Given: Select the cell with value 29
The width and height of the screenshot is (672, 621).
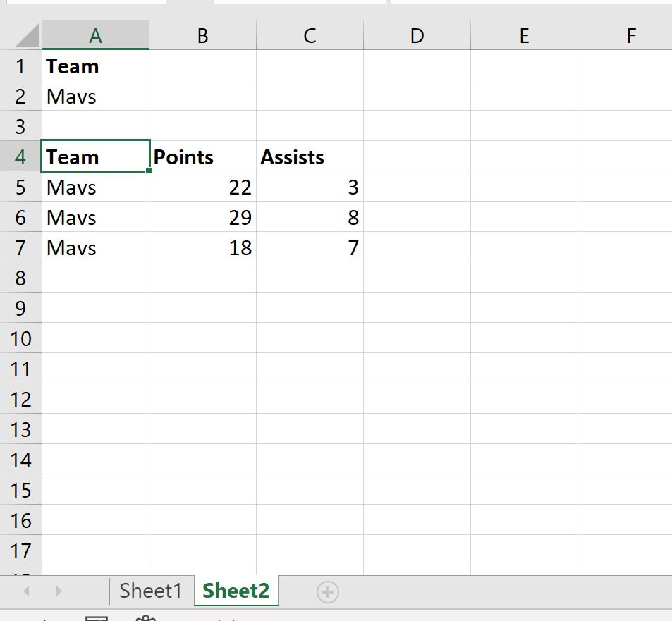Looking at the screenshot, I should point(202,217).
